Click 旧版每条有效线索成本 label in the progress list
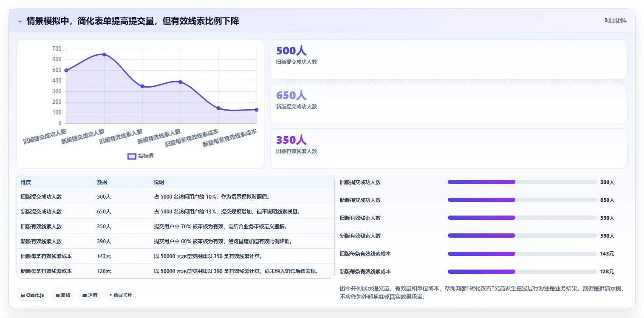644x318 pixels. (x=365, y=253)
